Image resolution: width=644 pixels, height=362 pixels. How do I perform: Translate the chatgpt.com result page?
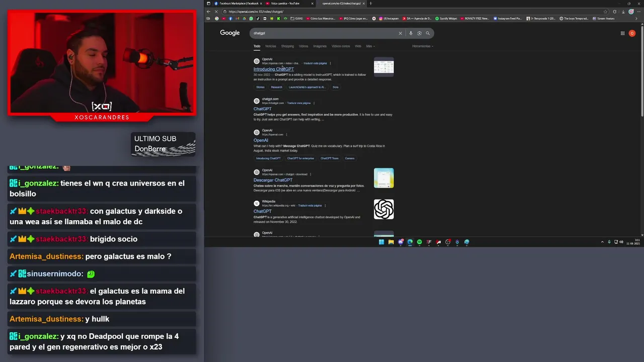tap(299, 103)
